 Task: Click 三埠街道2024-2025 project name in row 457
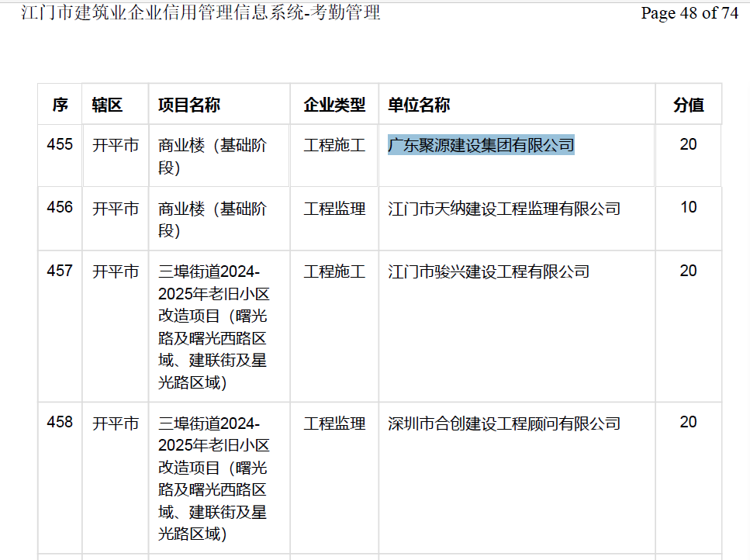click(x=214, y=327)
